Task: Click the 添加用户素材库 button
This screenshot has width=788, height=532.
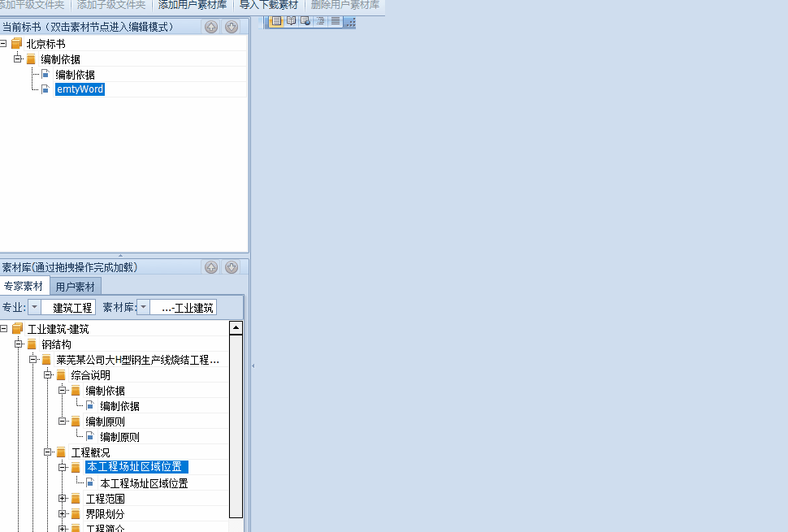Action: 193,5
